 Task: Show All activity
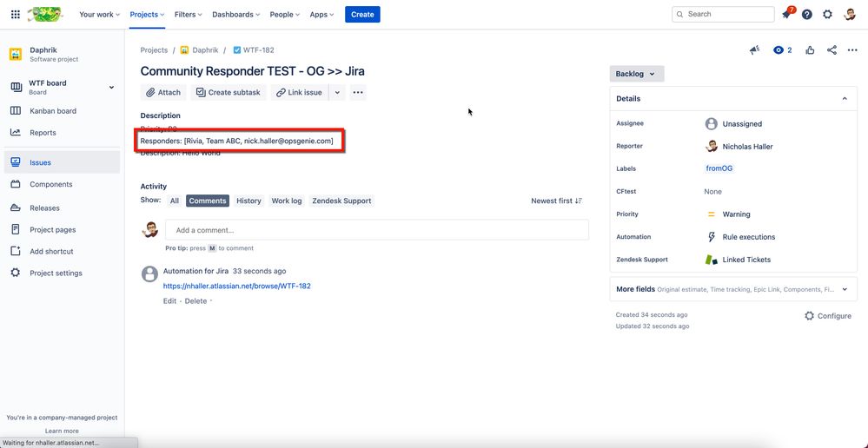click(x=175, y=201)
